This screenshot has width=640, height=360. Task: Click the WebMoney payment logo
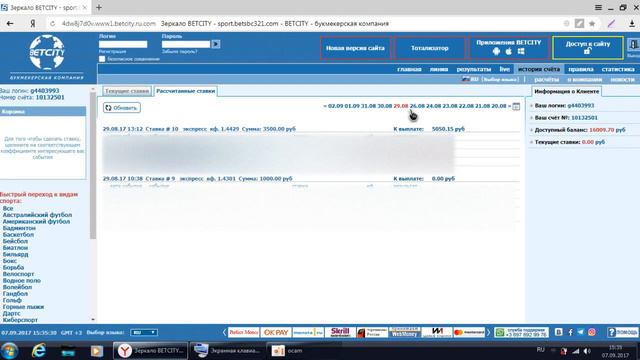[404, 332]
